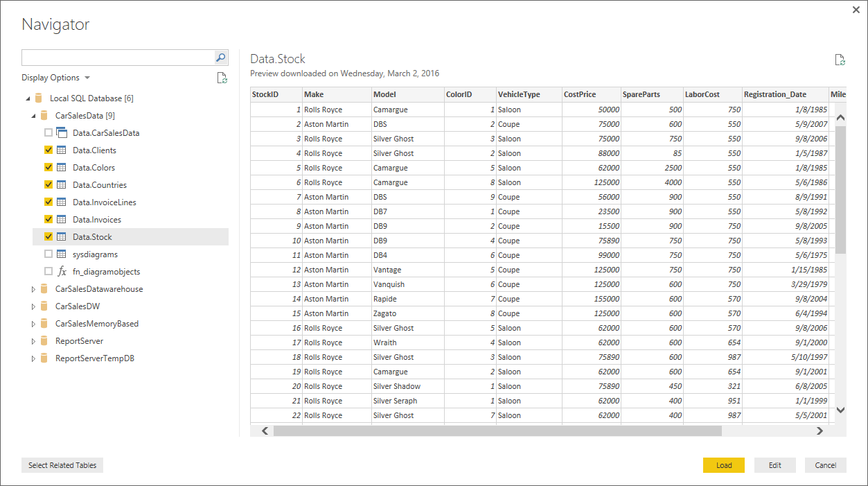Click the table icon next to Data.Countries
Image resolution: width=868 pixels, height=486 pixels.
[x=62, y=185]
